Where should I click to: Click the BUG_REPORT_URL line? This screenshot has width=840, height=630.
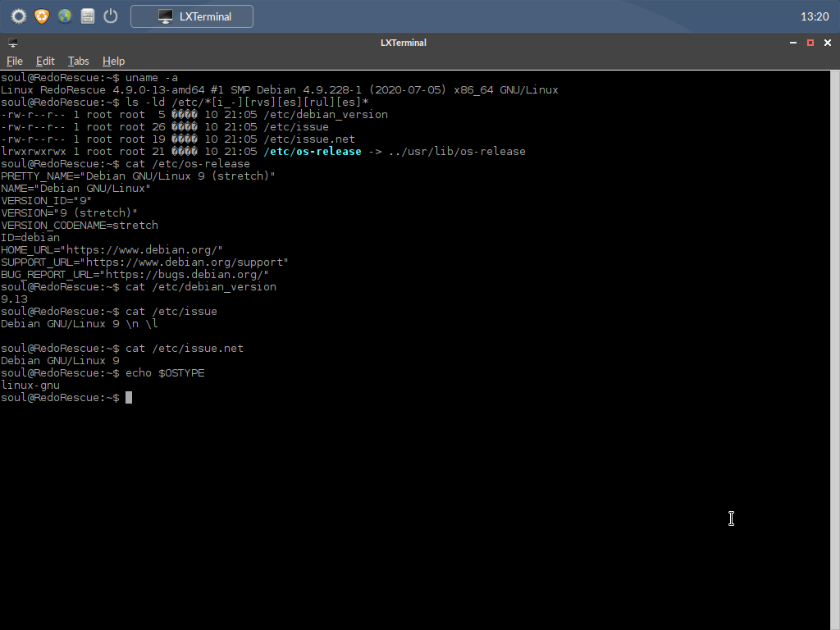point(135,275)
